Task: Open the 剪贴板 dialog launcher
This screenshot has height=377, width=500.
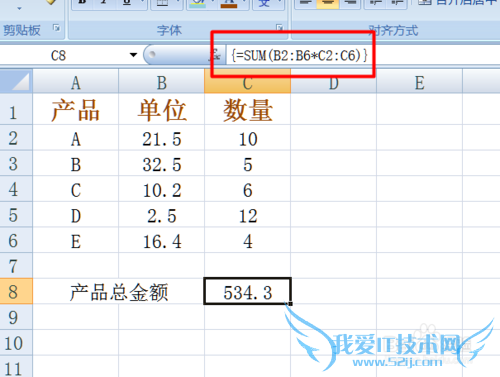Action: pyautogui.click(x=57, y=28)
